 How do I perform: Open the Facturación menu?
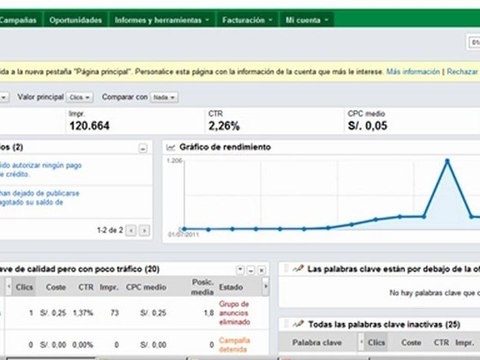pyautogui.click(x=247, y=20)
